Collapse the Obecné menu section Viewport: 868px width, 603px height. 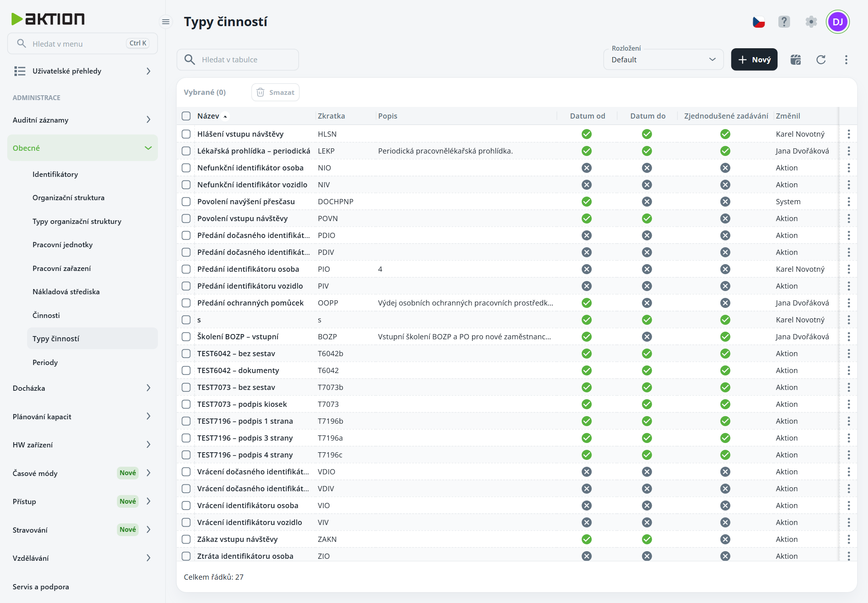82,148
